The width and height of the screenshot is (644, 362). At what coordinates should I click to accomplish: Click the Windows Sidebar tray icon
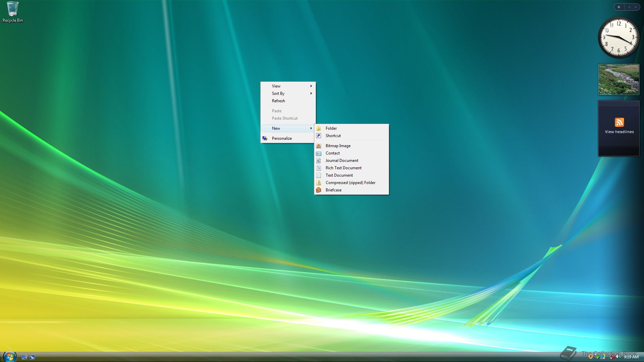(x=603, y=356)
